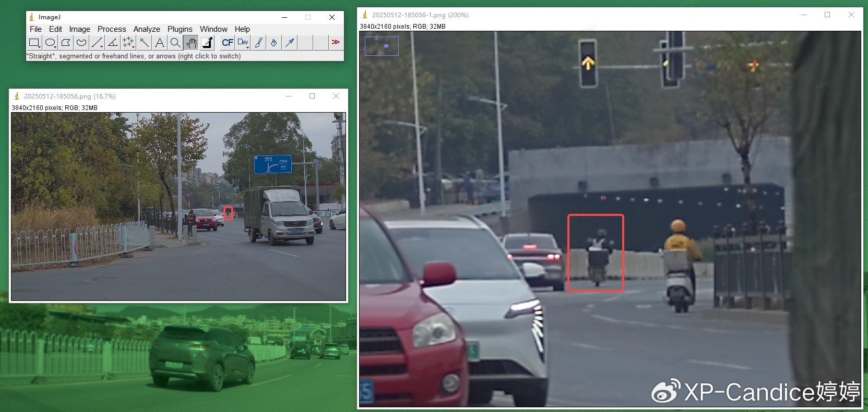Image resolution: width=868 pixels, height=412 pixels.
Task: Select the Arrow tool
Action: click(290, 43)
